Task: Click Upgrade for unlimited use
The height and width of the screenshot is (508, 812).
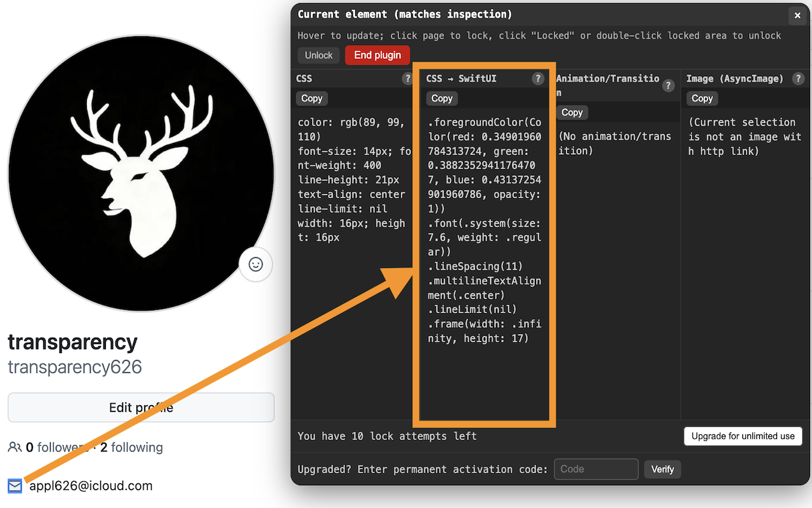Action: (743, 436)
